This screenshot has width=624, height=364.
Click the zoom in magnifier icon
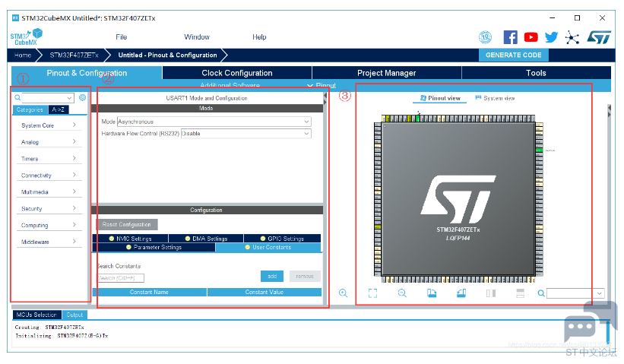(x=344, y=293)
